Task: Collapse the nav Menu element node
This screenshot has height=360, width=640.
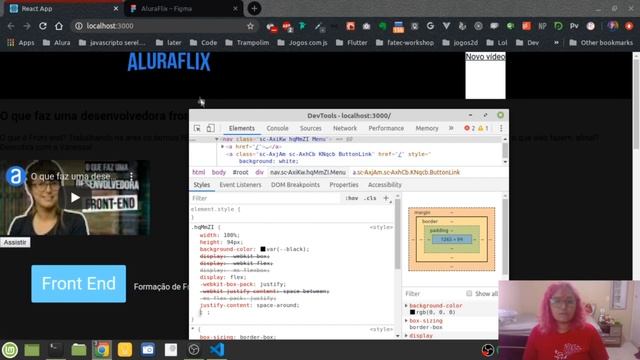Action: [217, 139]
